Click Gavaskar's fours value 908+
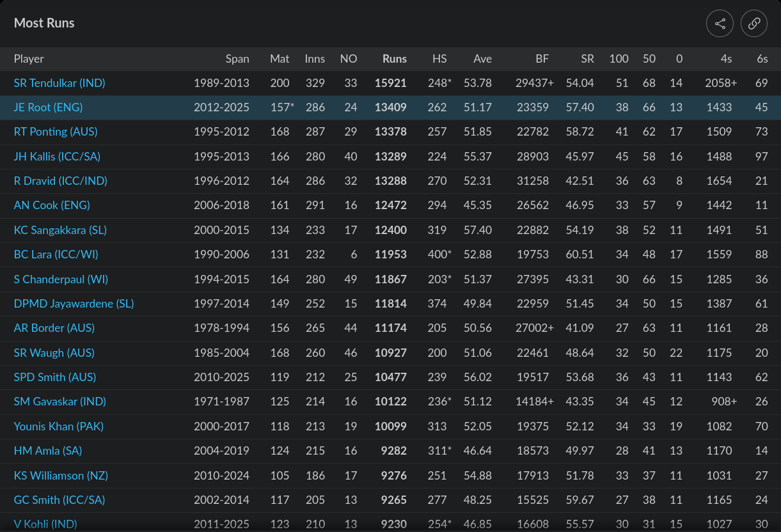781x532 pixels. tap(724, 402)
